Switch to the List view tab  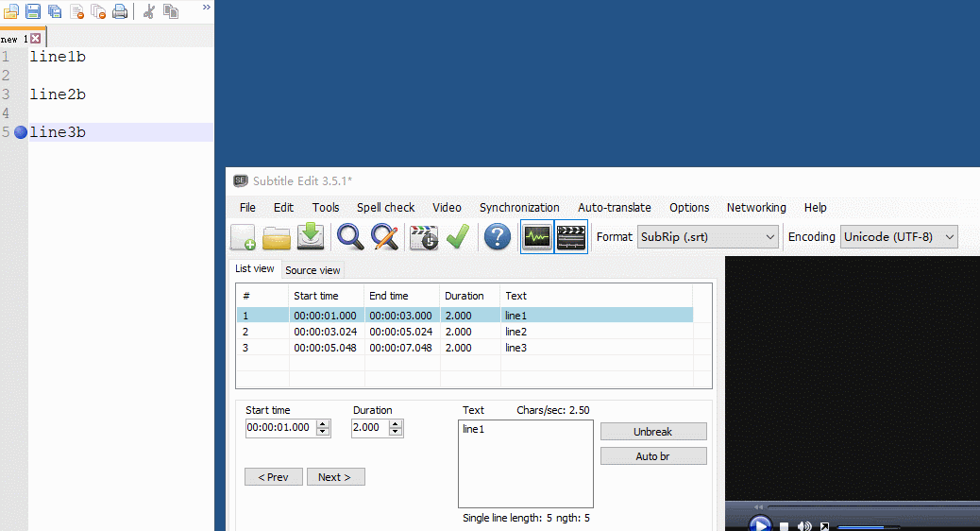(x=254, y=268)
